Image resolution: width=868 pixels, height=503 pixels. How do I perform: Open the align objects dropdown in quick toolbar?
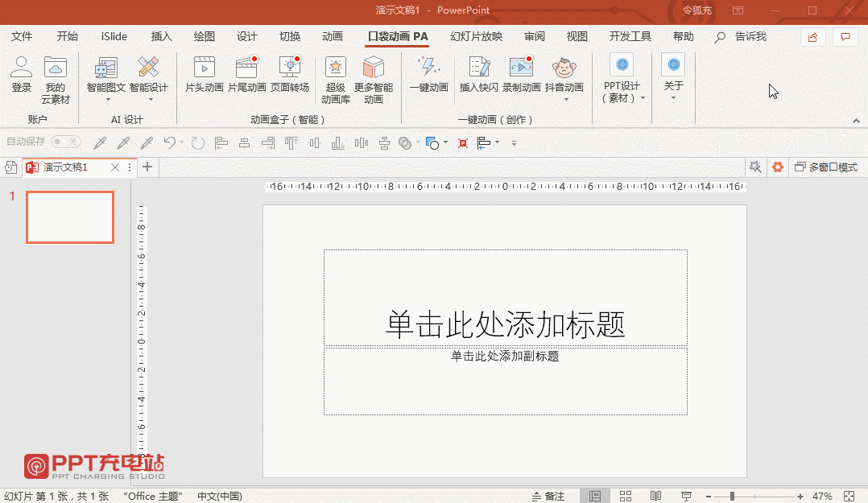[x=497, y=142]
